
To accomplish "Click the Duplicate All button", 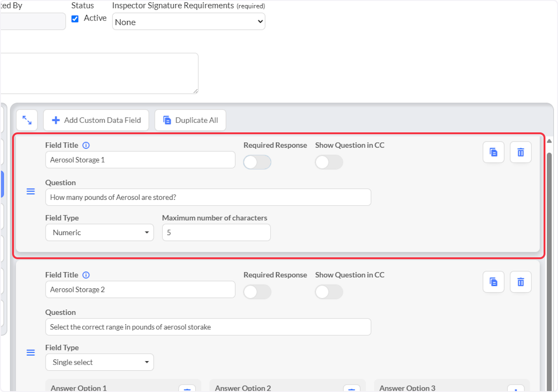I will pyautogui.click(x=190, y=120).
